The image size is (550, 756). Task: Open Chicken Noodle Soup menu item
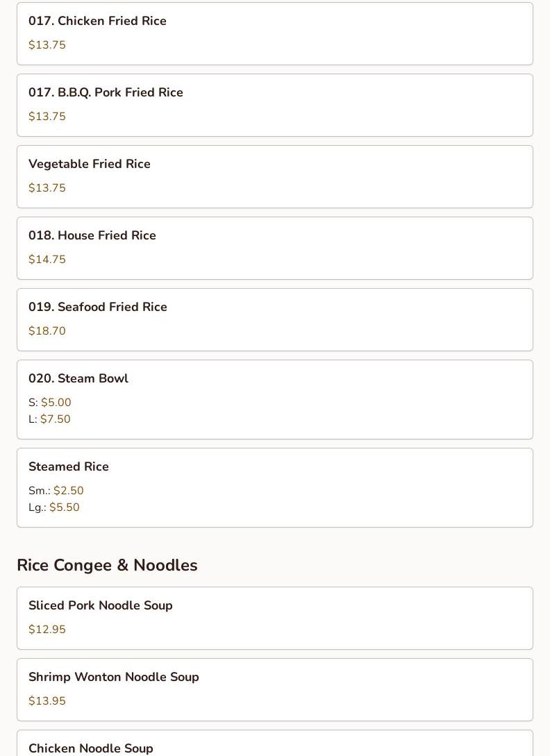[275, 743]
